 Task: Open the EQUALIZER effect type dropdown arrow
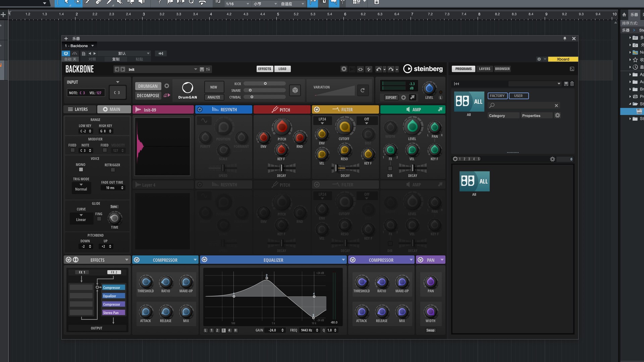coord(343,260)
